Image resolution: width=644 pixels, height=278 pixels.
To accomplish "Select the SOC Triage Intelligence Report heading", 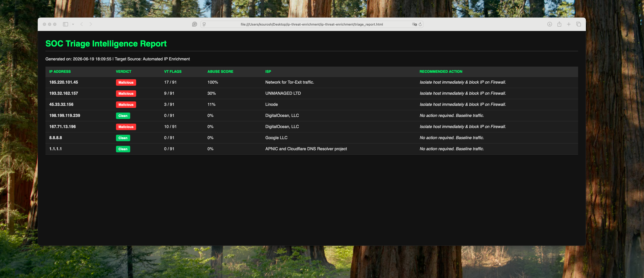I will click(106, 44).
